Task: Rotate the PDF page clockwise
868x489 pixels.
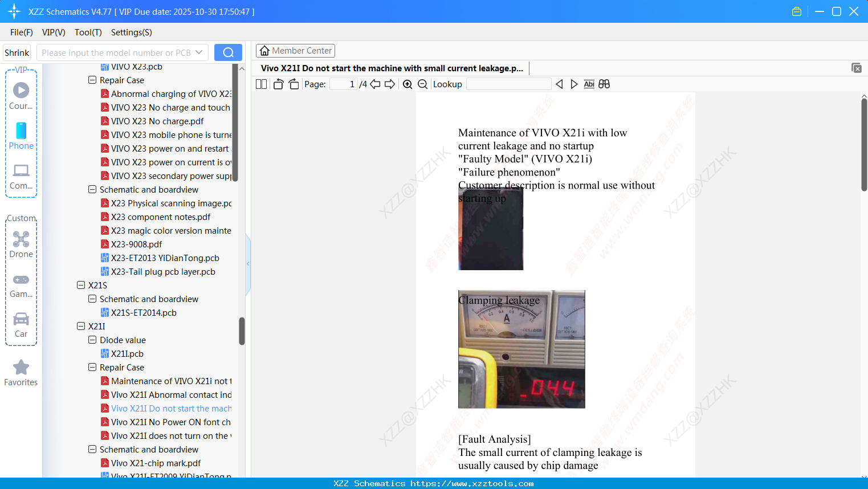Action: click(x=293, y=84)
